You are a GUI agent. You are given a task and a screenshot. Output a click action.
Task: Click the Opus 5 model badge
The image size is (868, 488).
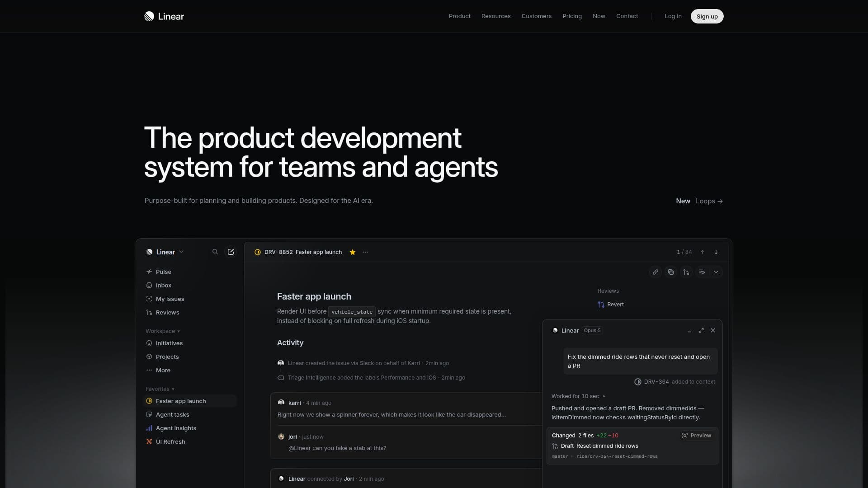pos(592,331)
